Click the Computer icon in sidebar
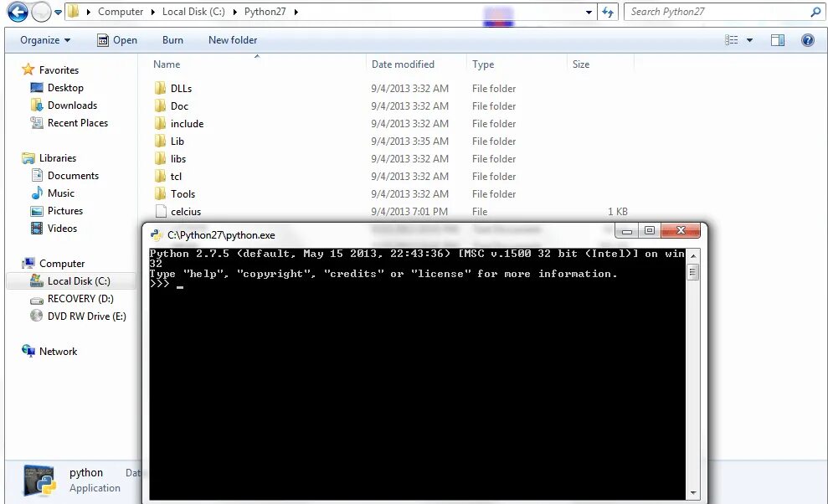Image resolution: width=828 pixels, height=504 pixels. [28, 263]
